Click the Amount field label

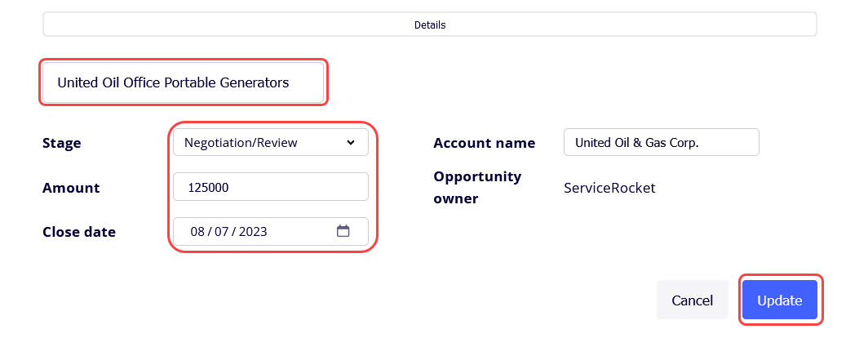coord(71,188)
